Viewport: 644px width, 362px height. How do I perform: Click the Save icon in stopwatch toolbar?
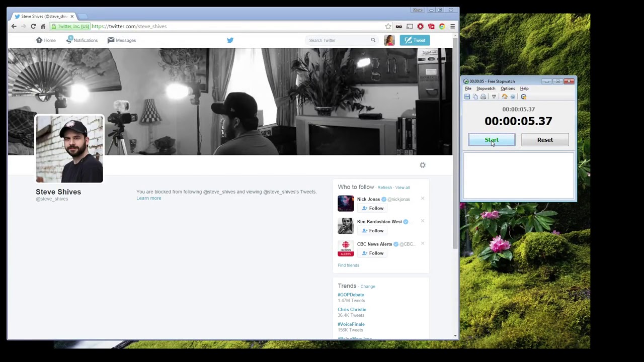[x=467, y=97]
